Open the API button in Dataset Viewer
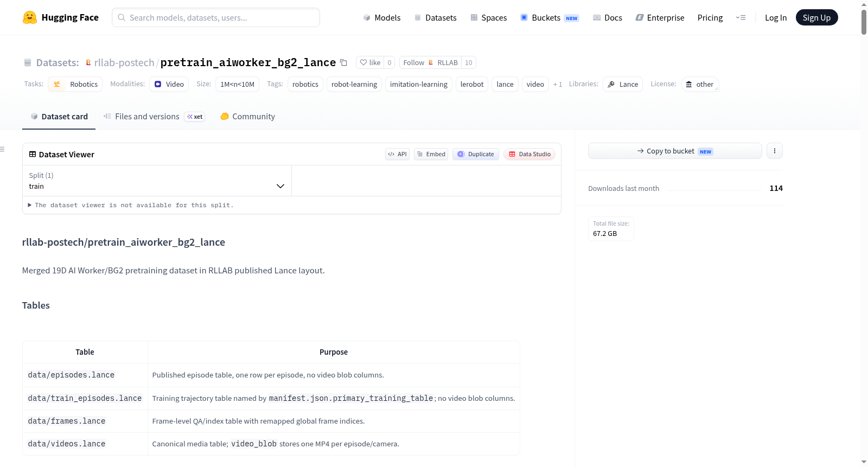Viewport: 868px width, 467px height. tap(397, 154)
